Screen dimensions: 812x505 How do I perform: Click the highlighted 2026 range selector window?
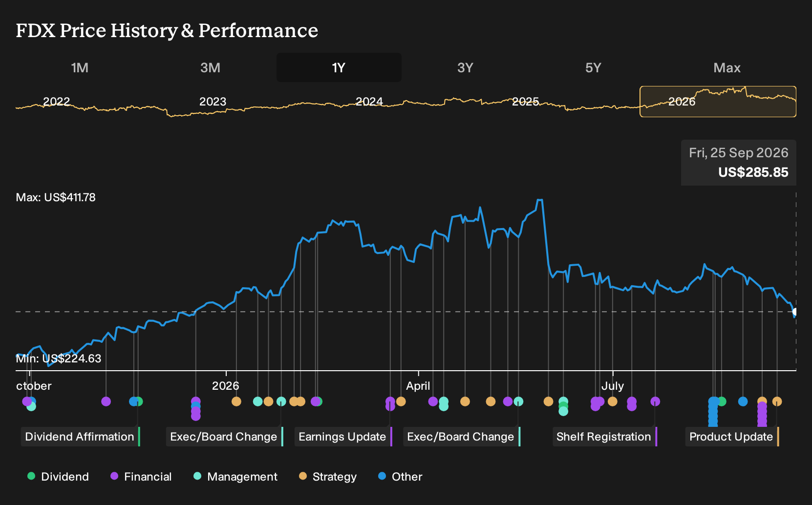[x=718, y=102]
